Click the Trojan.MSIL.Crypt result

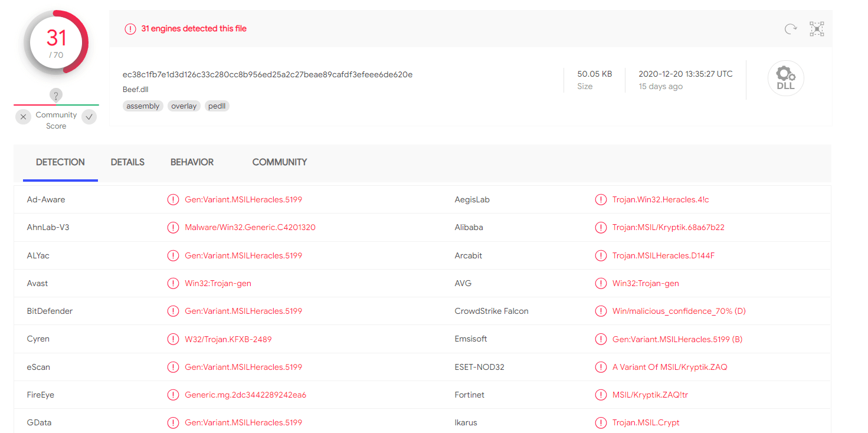[x=646, y=422]
